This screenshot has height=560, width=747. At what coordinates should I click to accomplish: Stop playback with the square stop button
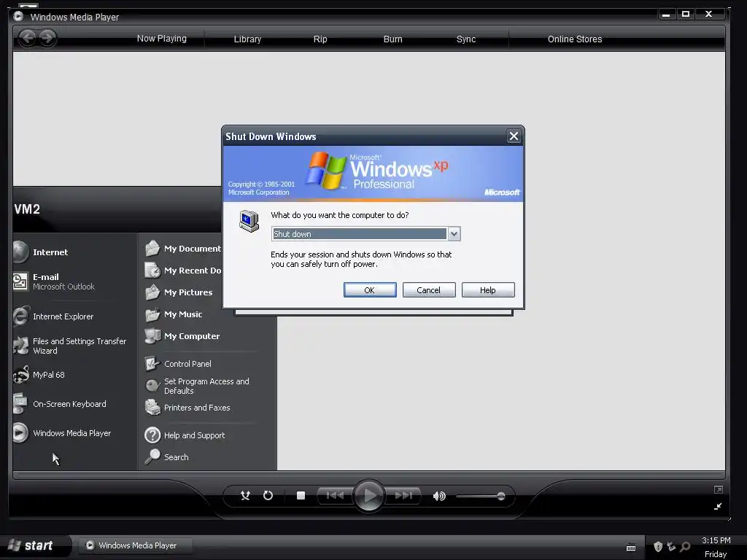tap(301, 496)
